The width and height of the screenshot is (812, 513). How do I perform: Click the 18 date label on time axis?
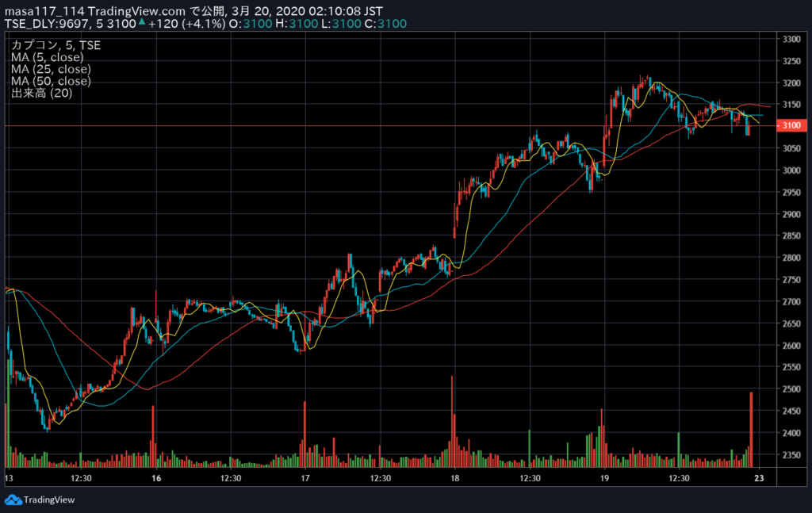click(x=454, y=478)
